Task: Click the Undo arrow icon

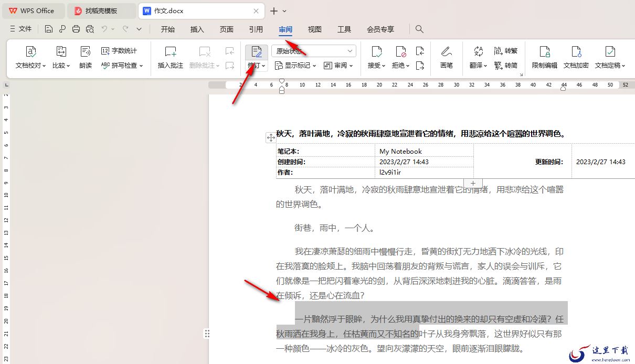Action: (104, 29)
